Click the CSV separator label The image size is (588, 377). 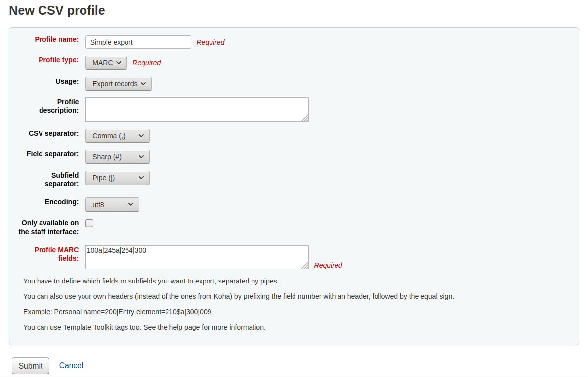pyautogui.click(x=54, y=133)
